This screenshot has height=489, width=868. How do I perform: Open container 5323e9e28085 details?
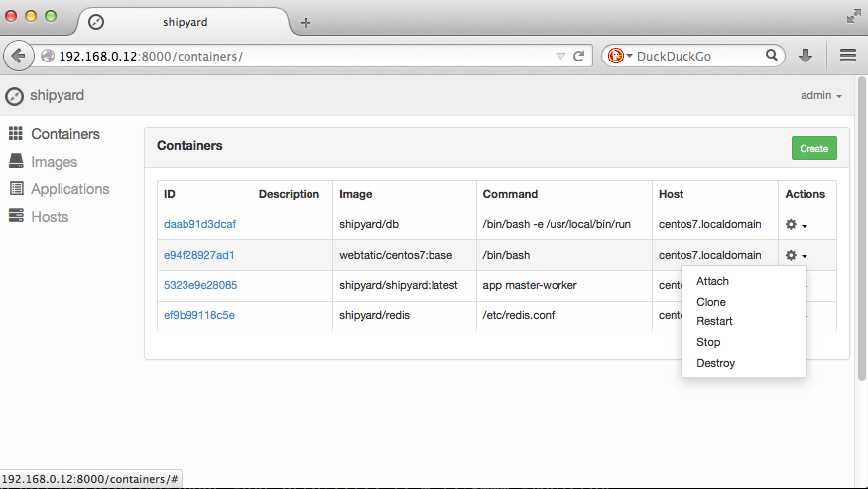[200, 285]
